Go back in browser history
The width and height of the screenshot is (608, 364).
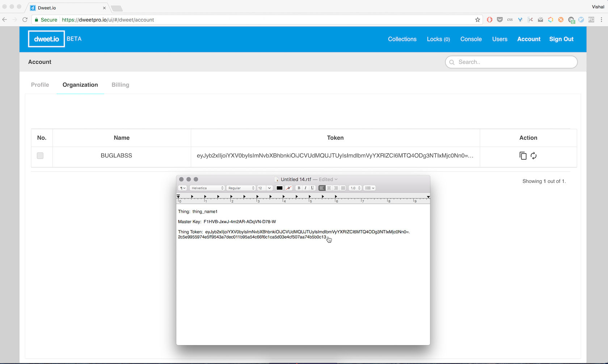(5, 20)
